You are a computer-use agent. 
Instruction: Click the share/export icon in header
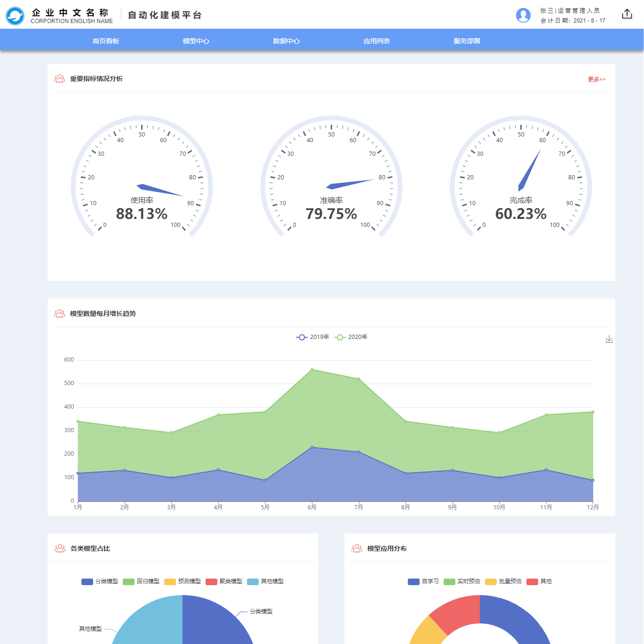click(x=627, y=14)
